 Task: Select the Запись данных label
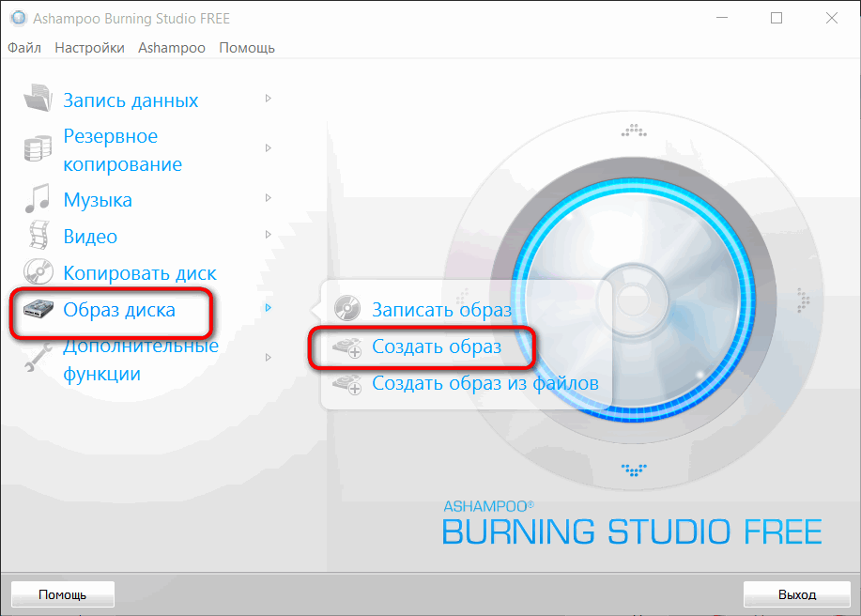(131, 100)
